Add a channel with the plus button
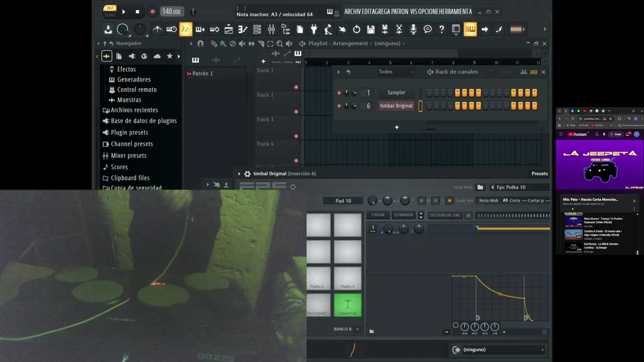This screenshot has width=644, height=362. [396, 127]
